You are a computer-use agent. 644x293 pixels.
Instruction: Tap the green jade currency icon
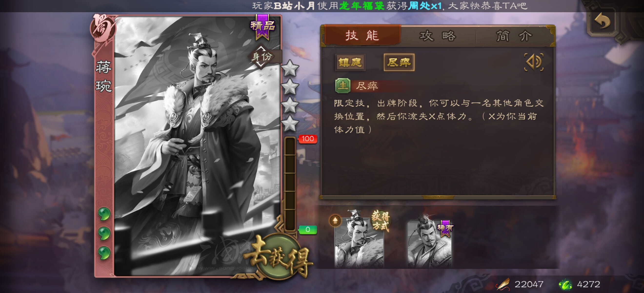click(x=565, y=285)
